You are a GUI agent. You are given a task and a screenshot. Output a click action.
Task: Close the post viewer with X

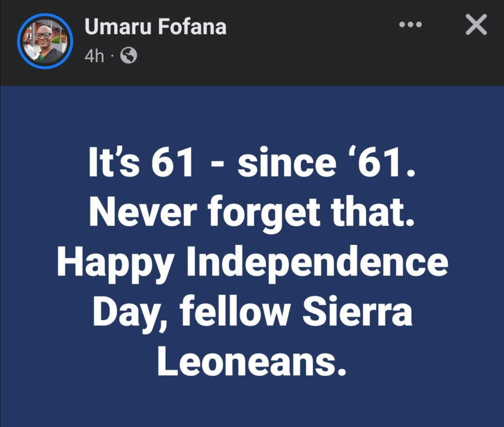[x=476, y=25]
